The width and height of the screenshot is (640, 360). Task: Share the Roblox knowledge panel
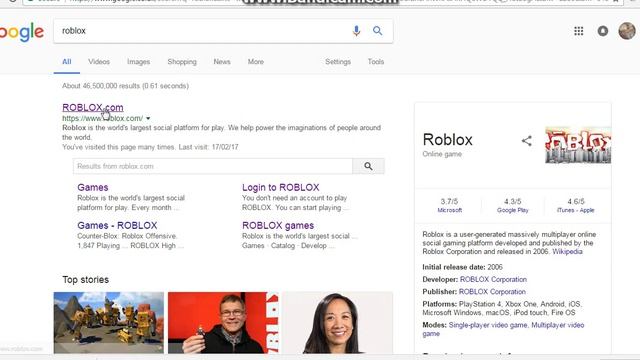pos(527,141)
